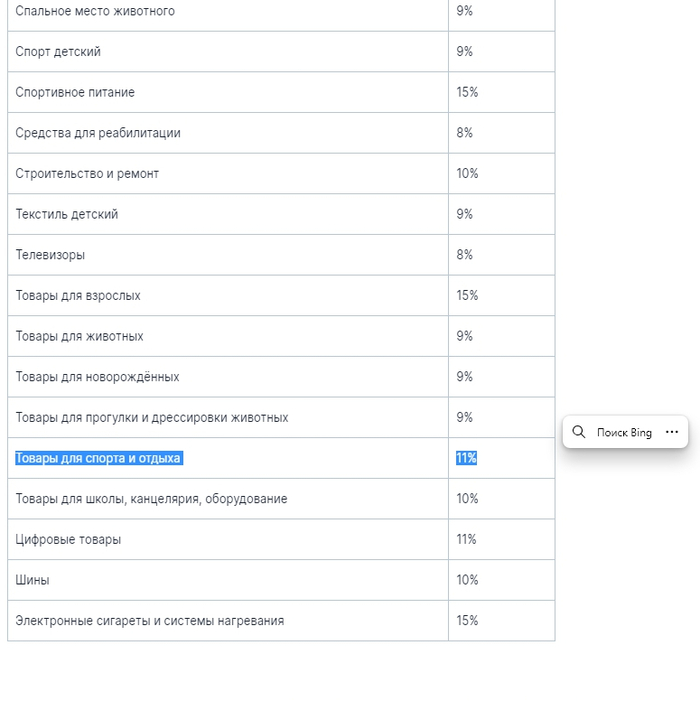Click the "Текстиль детский" category text
700x701 pixels.
pos(67,214)
